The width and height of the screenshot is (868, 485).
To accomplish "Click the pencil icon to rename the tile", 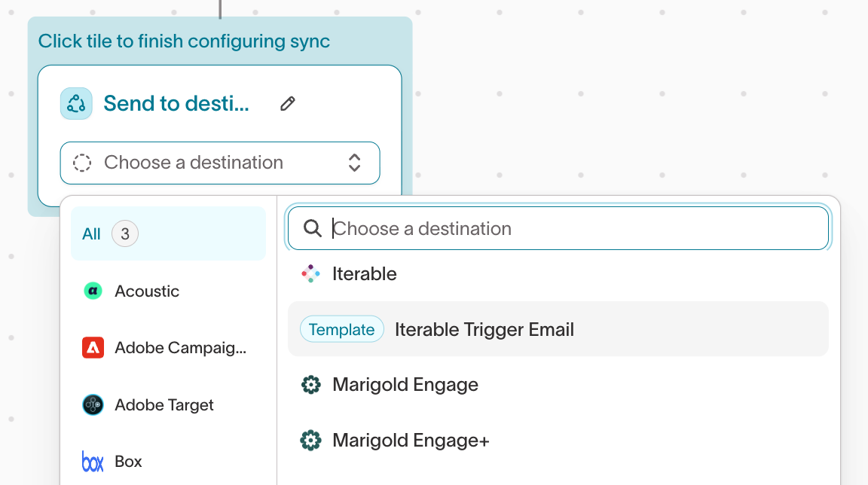I will [287, 104].
